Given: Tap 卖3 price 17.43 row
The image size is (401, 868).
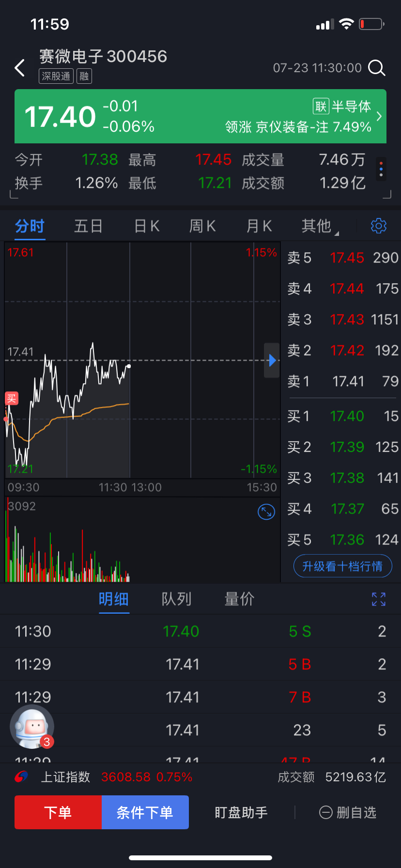Looking at the screenshot, I should pyautogui.click(x=342, y=320).
